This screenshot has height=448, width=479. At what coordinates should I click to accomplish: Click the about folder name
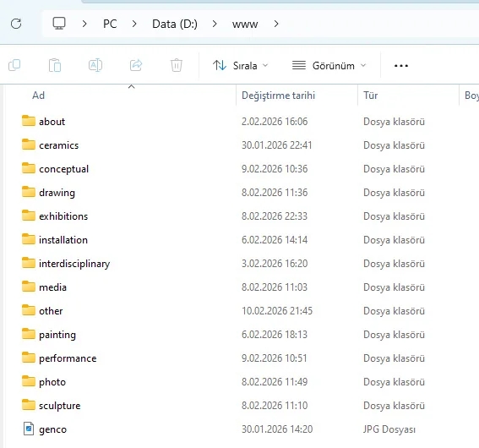point(52,122)
